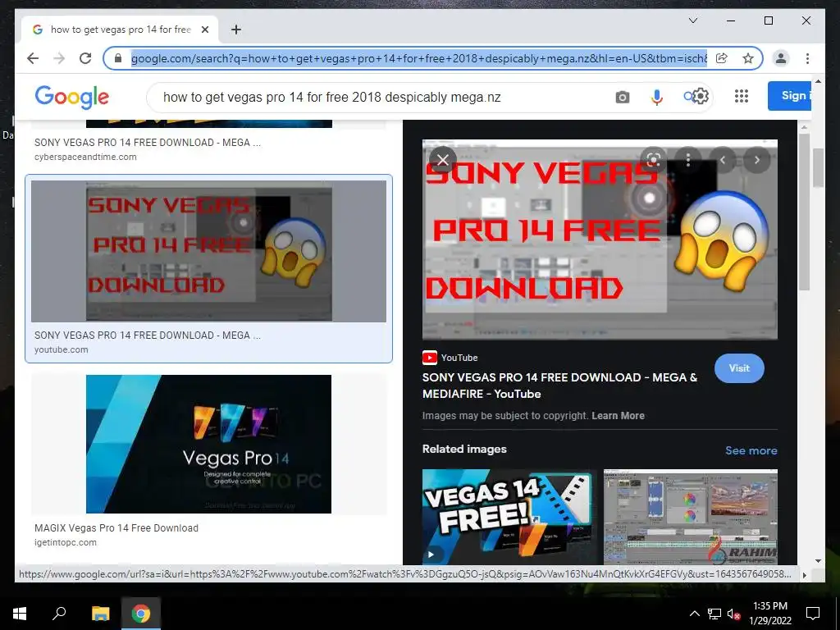This screenshot has width=840, height=630.
Task: Open the Learn More copyright link
Action: click(618, 416)
